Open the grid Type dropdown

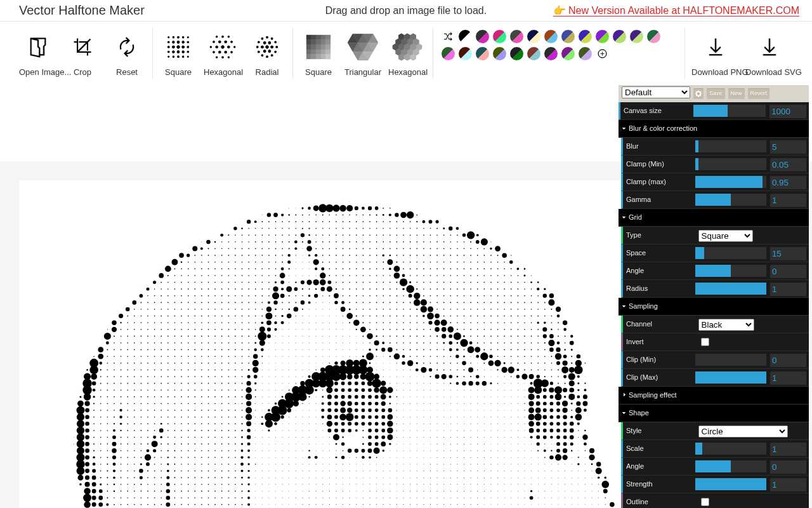coord(725,236)
